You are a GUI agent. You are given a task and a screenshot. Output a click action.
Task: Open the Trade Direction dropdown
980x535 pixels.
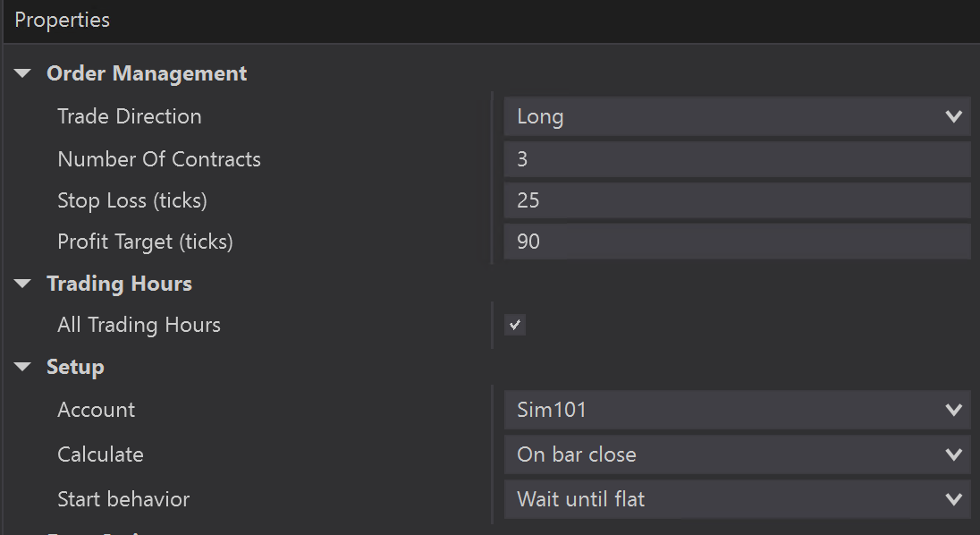[x=737, y=116]
